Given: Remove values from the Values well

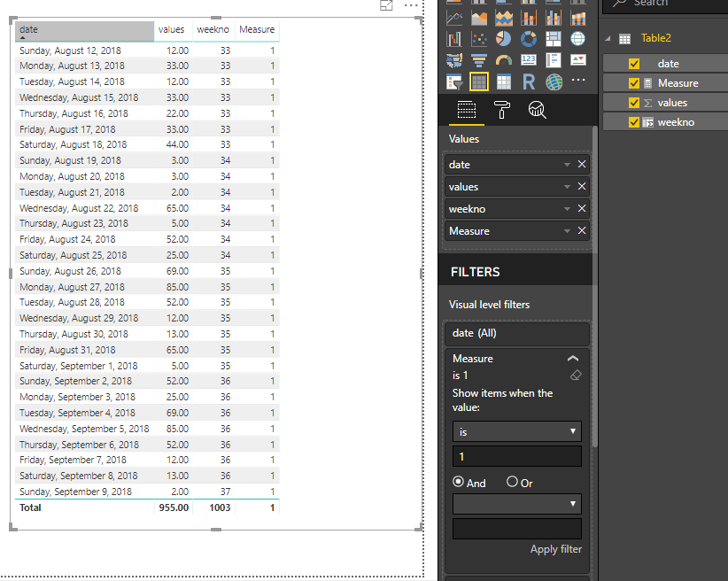Looking at the screenshot, I should [582, 187].
